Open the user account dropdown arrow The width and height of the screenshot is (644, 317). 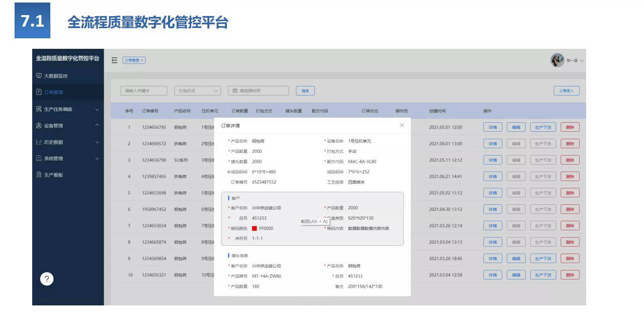(x=582, y=61)
